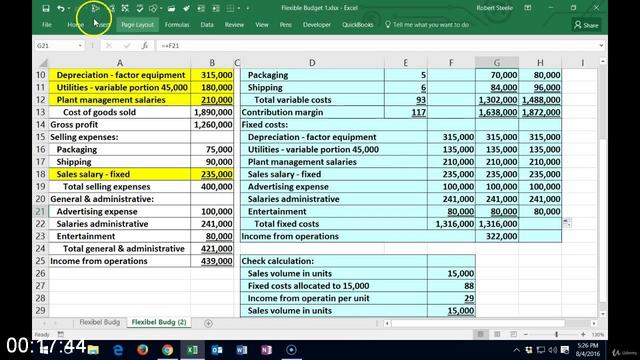The width and height of the screenshot is (640, 360).
Task: Switch to Page Layout view icon
Action: coord(497,334)
